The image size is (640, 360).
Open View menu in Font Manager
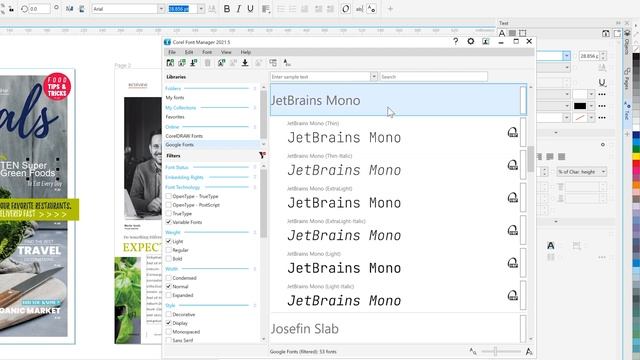click(226, 52)
